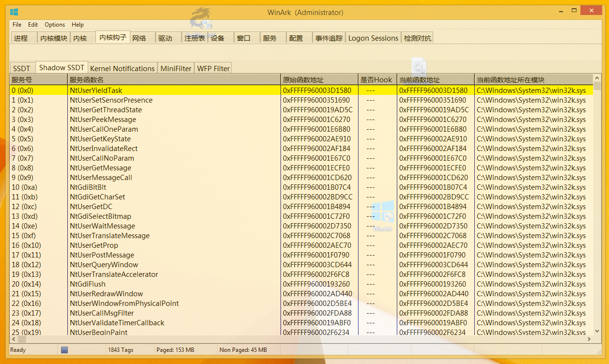Open the SSDT sub-tab
The height and width of the screenshot is (364, 609).
(22, 68)
